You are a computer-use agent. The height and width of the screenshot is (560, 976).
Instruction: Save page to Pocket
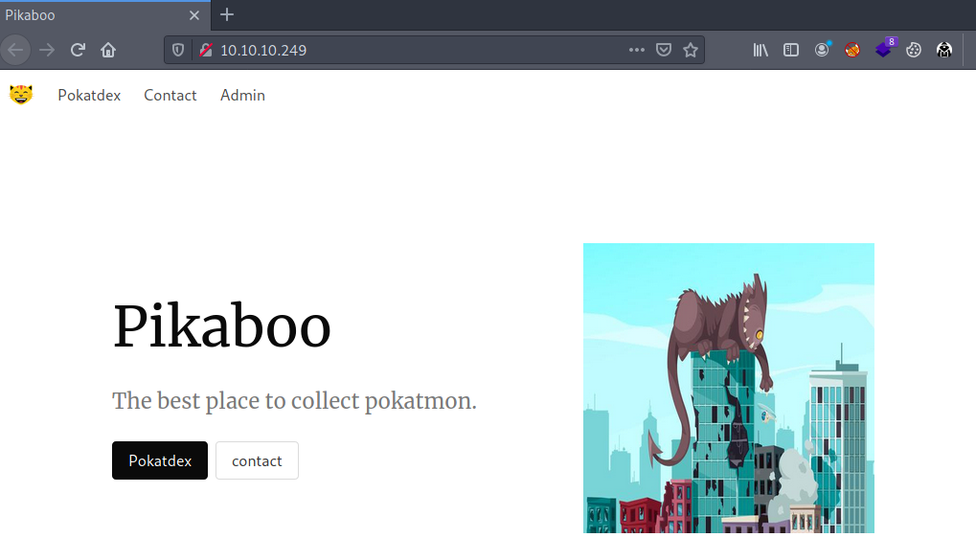663,50
